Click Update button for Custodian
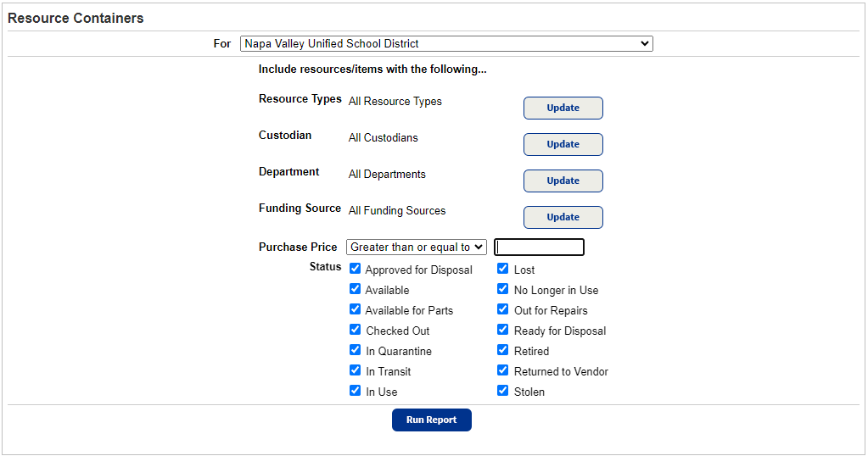The width and height of the screenshot is (868, 456). 563,144
